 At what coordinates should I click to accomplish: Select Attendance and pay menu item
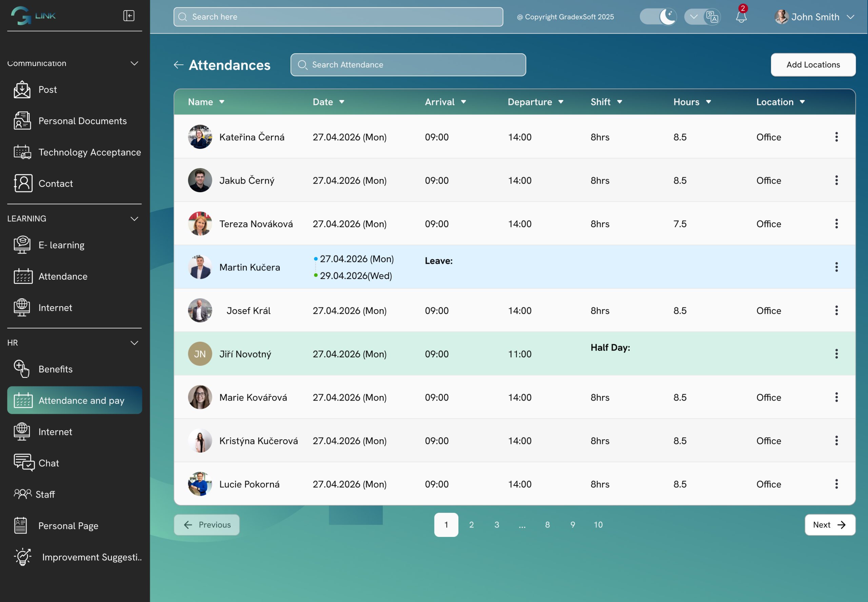point(74,400)
